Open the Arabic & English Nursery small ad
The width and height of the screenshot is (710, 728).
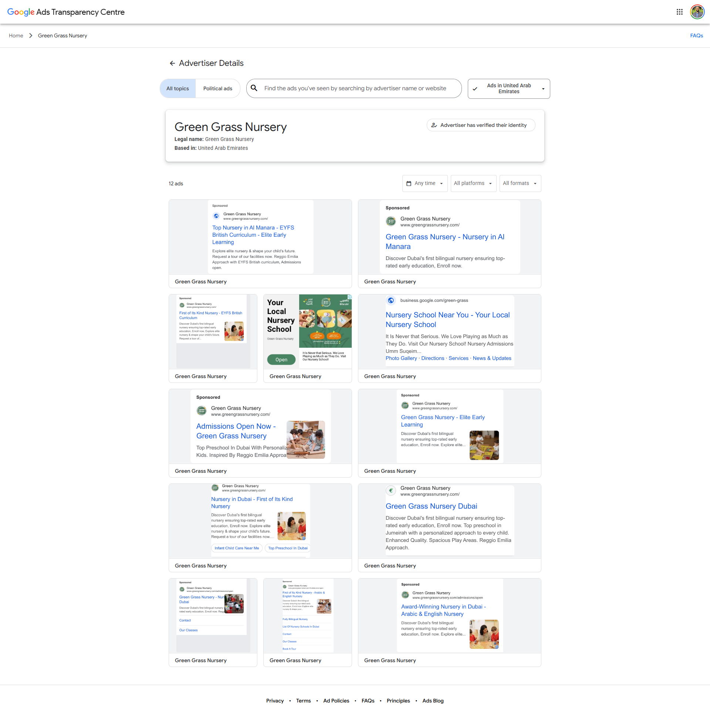tap(308, 623)
